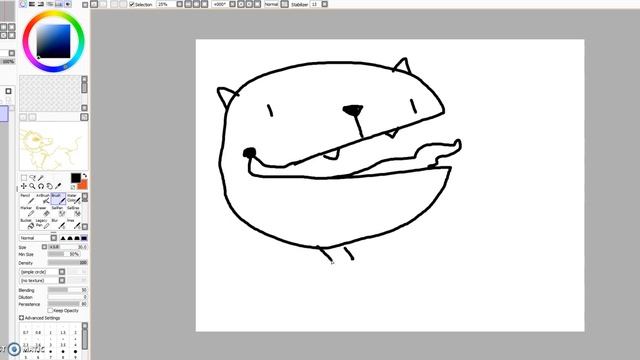
Task: Open the 25% zoom level dropdown
Action: click(179, 4)
